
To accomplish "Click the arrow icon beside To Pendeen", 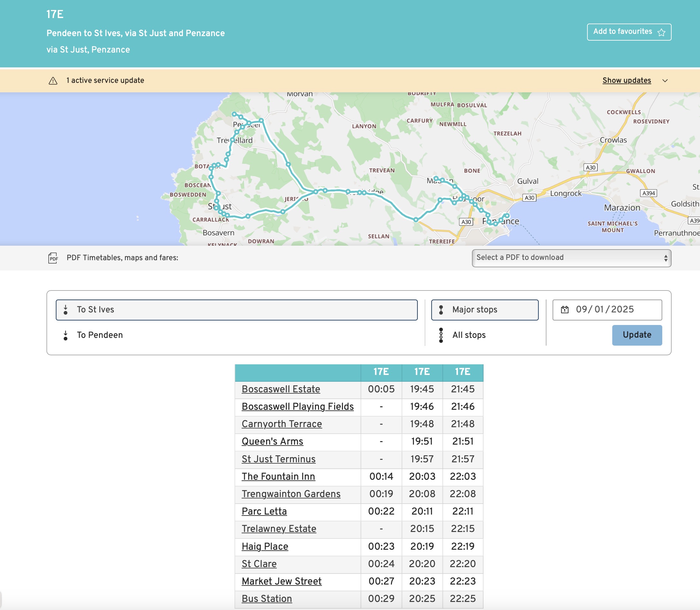I will click(65, 335).
